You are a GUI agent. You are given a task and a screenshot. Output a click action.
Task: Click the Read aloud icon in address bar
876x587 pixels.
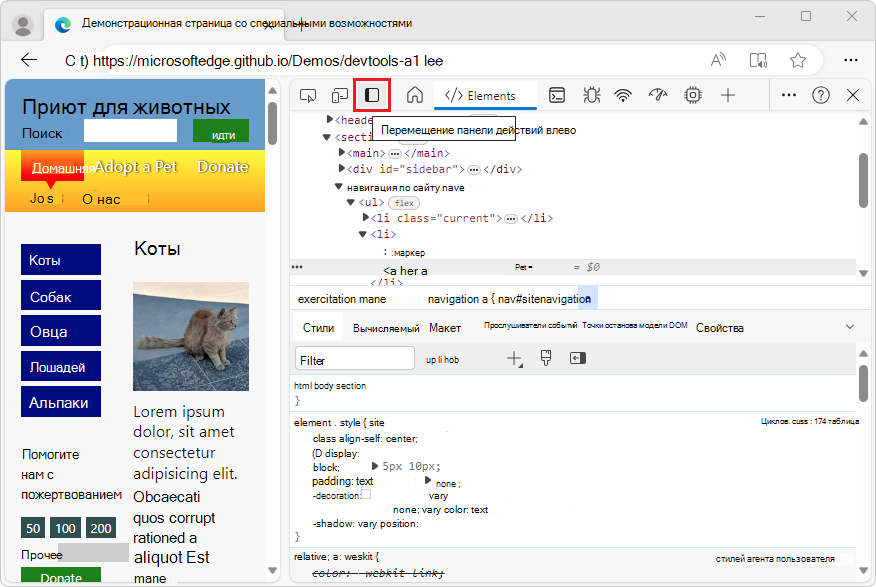click(x=718, y=60)
